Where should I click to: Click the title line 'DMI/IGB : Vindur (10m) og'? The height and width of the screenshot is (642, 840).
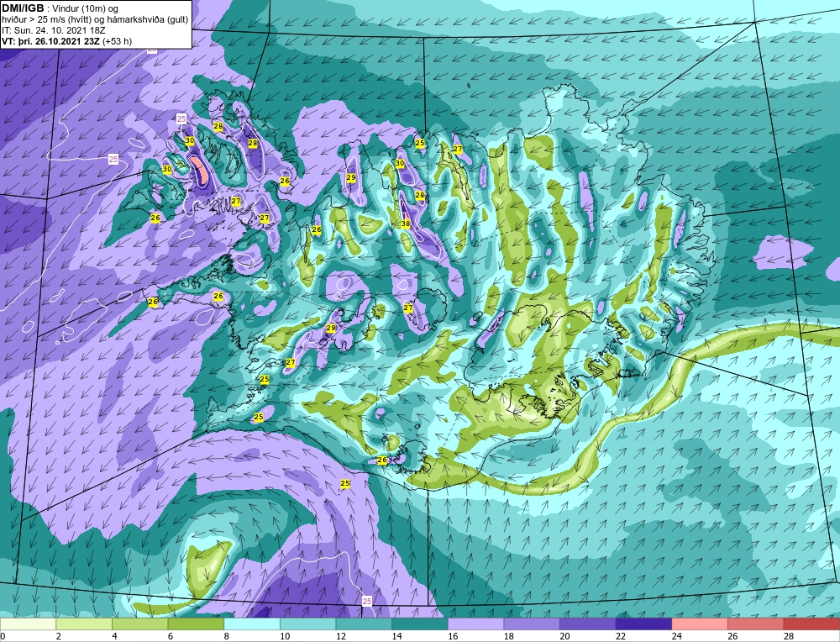pyautogui.click(x=60, y=8)
